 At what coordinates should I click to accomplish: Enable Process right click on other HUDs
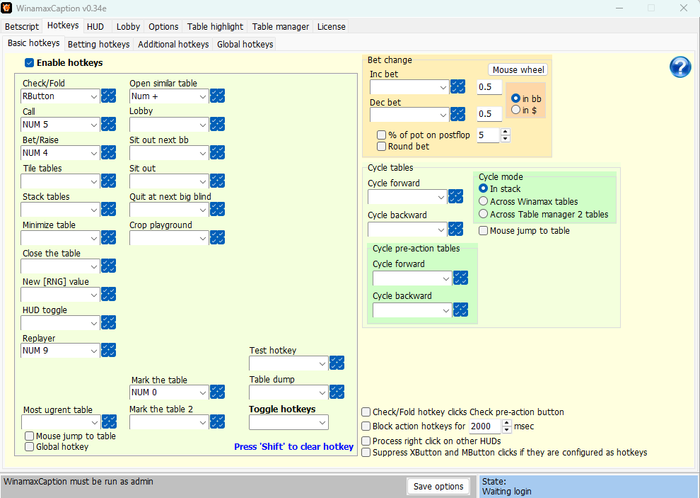tap(366, 441)
